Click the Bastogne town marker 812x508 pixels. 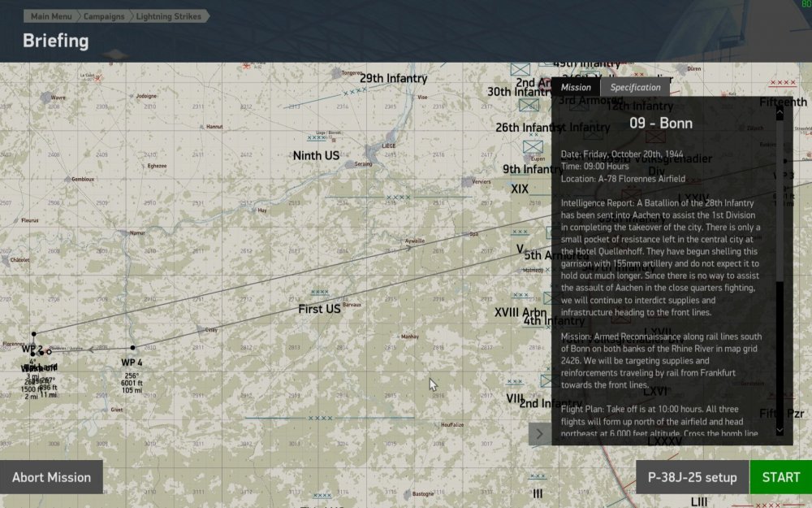point(408,494)
